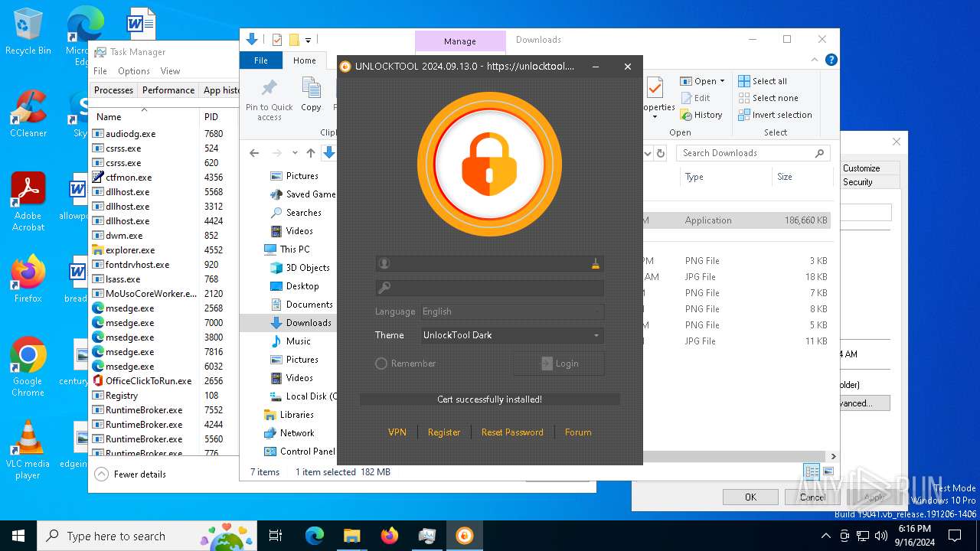Click the Reset Password link
Screen dimensions: 980x551
click(x=512, y=432)
